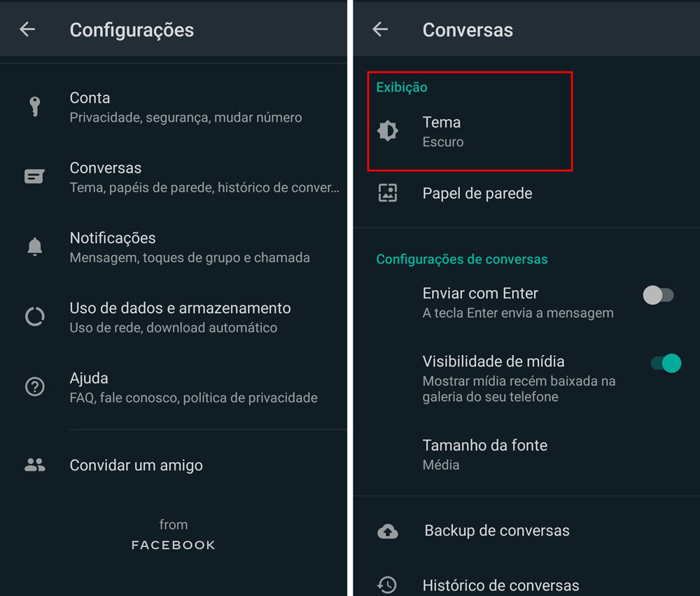700x596 pixels.
Task: Click the bell icon for Notificações
Action: [x=35, y=247]
